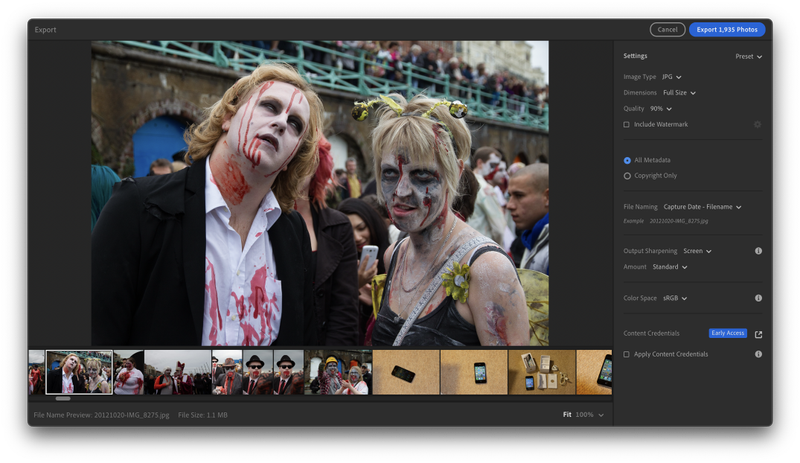Click the filmstrip horizontal scrollbar handle
The height and width of the screenshot is (463, 800).
tap(63, 399)
